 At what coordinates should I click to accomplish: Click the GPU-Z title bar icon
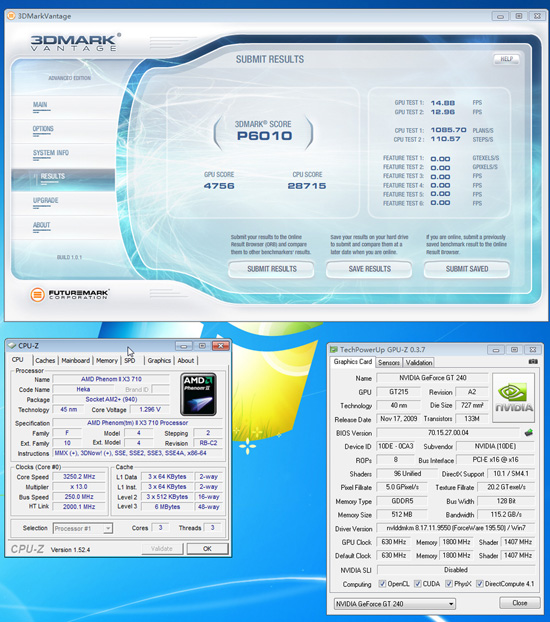pos(334,349)
